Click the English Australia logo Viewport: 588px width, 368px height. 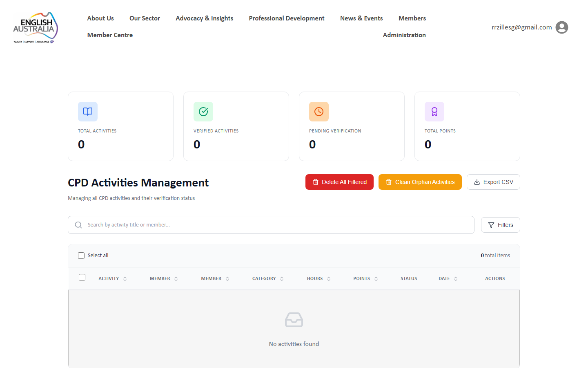36,27
